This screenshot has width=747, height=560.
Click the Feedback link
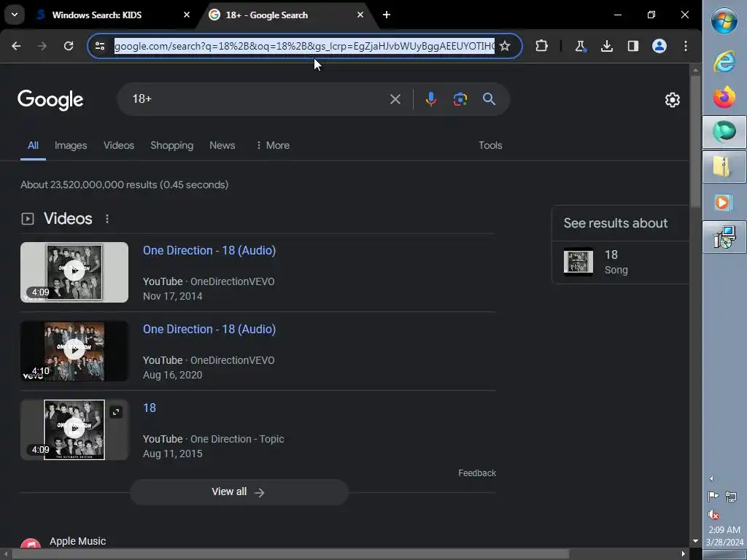pos(477,472)
